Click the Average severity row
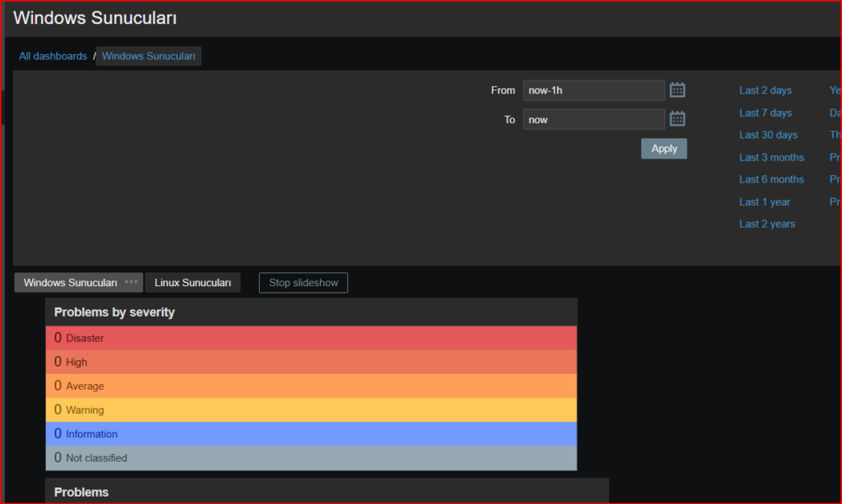Image resolution: width=842 pixels, height=504 pixels. tap(312, 386)
